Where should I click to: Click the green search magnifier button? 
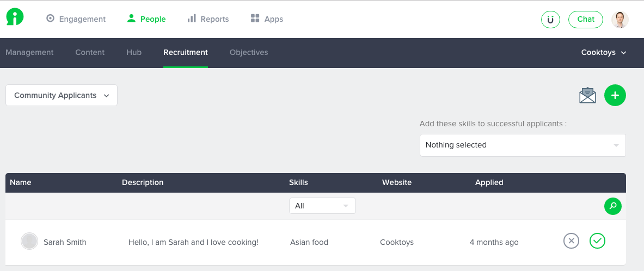[613, 206]
